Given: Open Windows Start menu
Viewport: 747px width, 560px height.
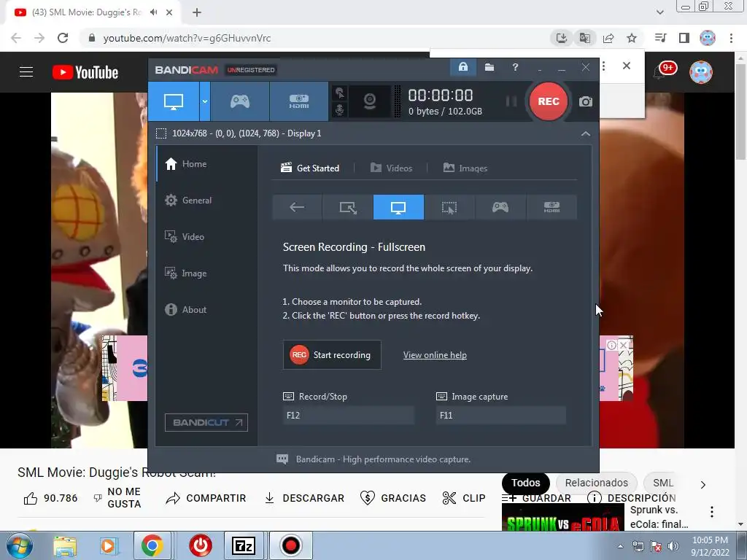Looking at the screenshot, I should (20, 545).
